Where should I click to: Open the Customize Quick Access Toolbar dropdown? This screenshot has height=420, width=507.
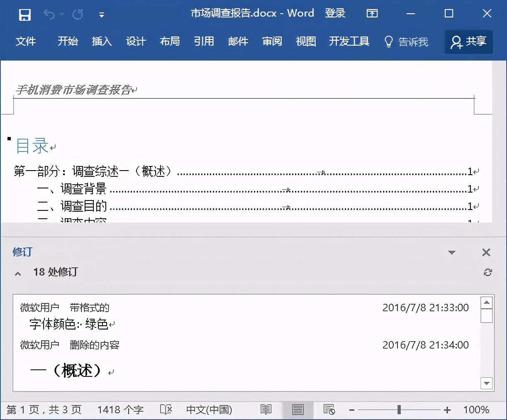(102, 14)
